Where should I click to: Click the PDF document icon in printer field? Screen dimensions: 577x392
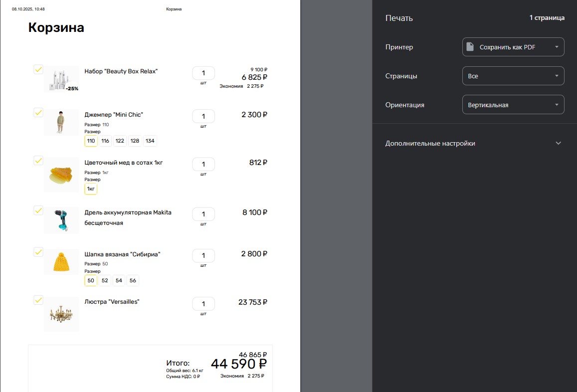(469, 47)
